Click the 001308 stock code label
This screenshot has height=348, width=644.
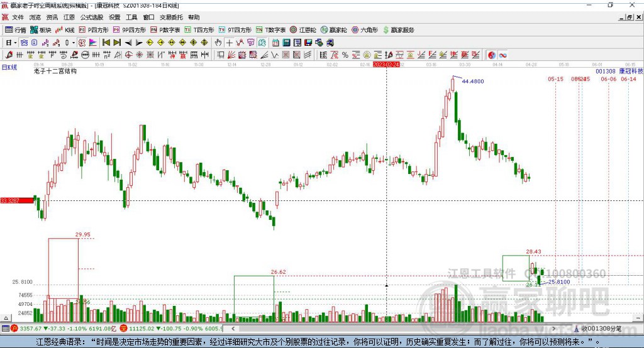[x=606, y=72]
